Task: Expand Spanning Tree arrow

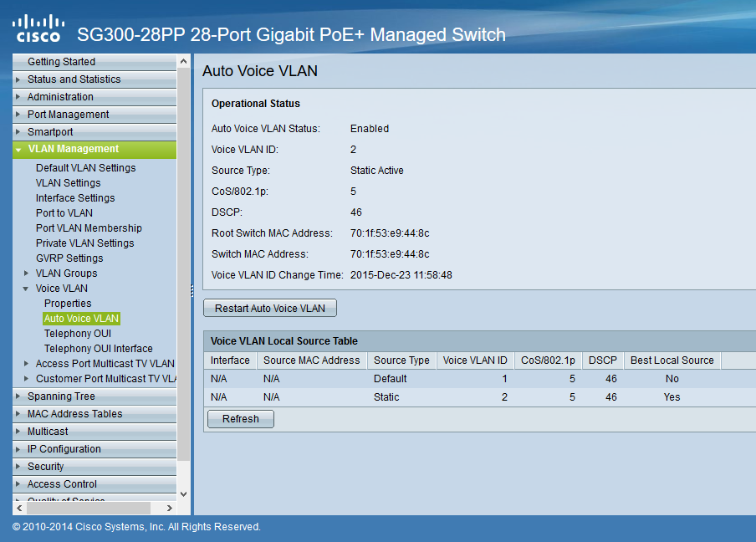Action: (18, 396)
